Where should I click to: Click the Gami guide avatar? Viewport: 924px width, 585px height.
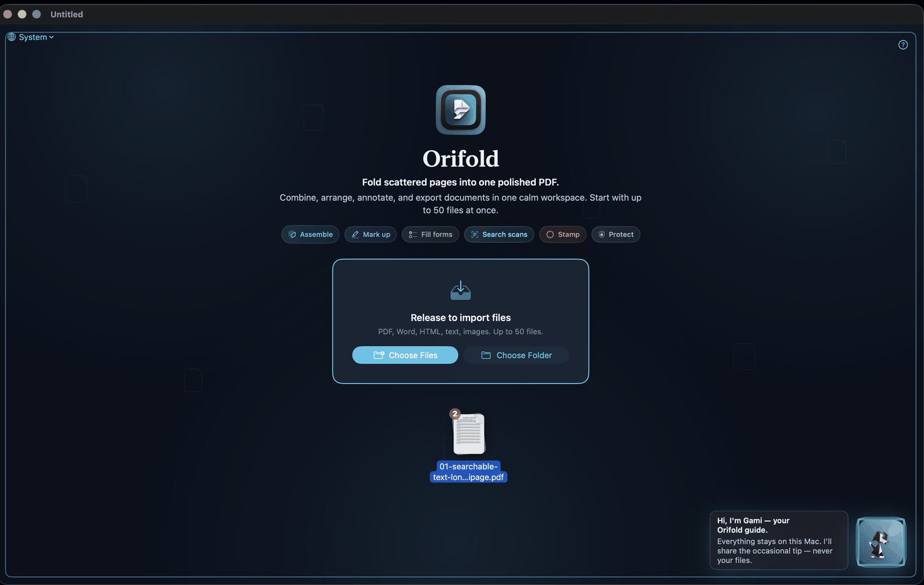point(881,542)
